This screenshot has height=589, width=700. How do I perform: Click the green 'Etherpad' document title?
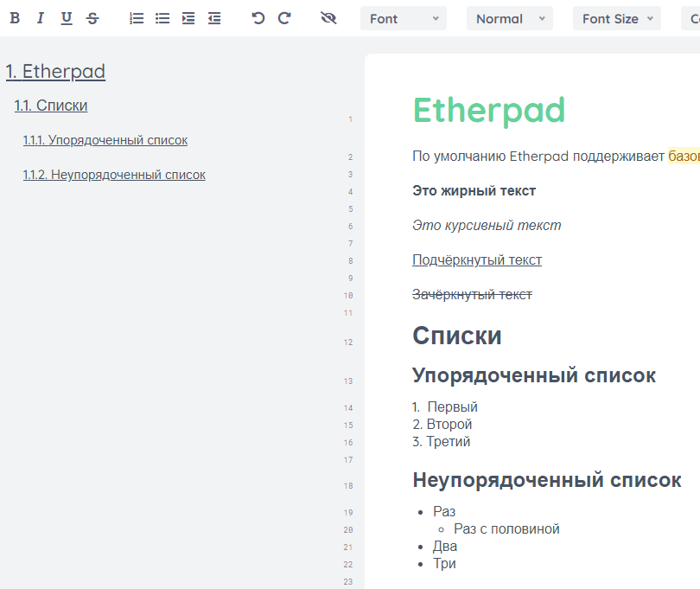point(489,111)
